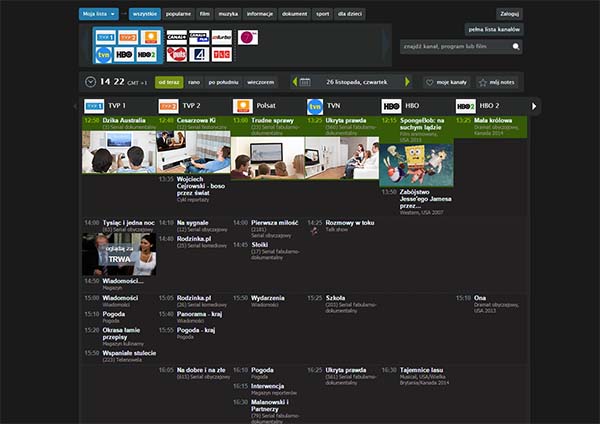Select the TVP 2 logo in channel picker

point(128,37)
